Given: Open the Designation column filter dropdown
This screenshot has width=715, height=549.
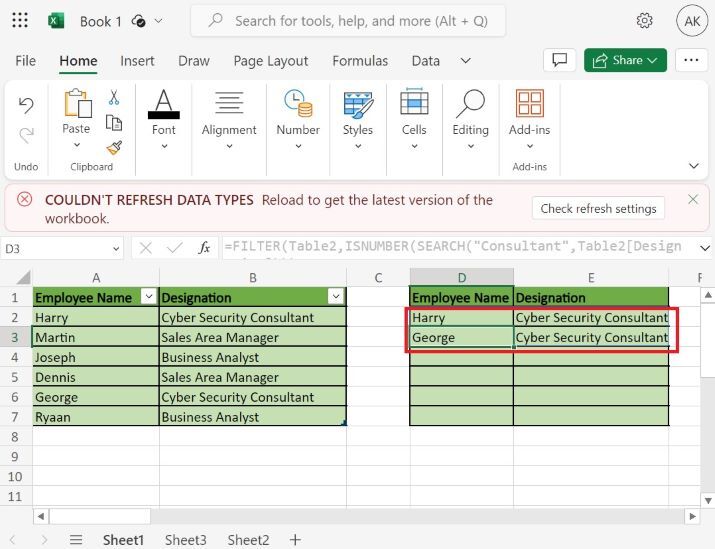Looking at the screenshot, I should click(x=336, y=297).
